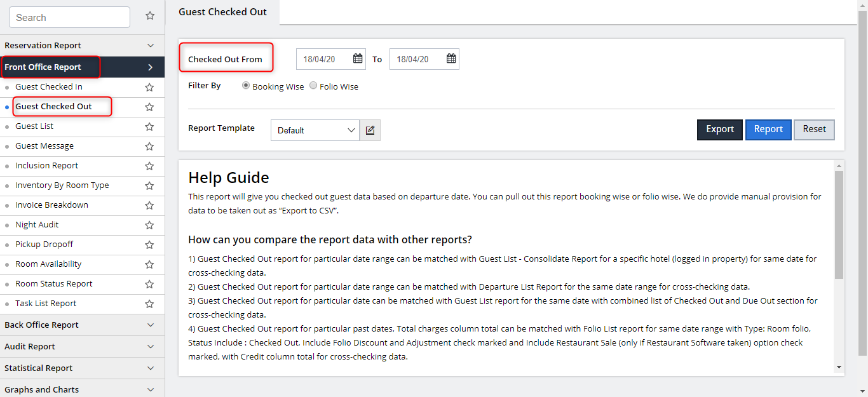
Task: Click the Export button
Action: 720,130
